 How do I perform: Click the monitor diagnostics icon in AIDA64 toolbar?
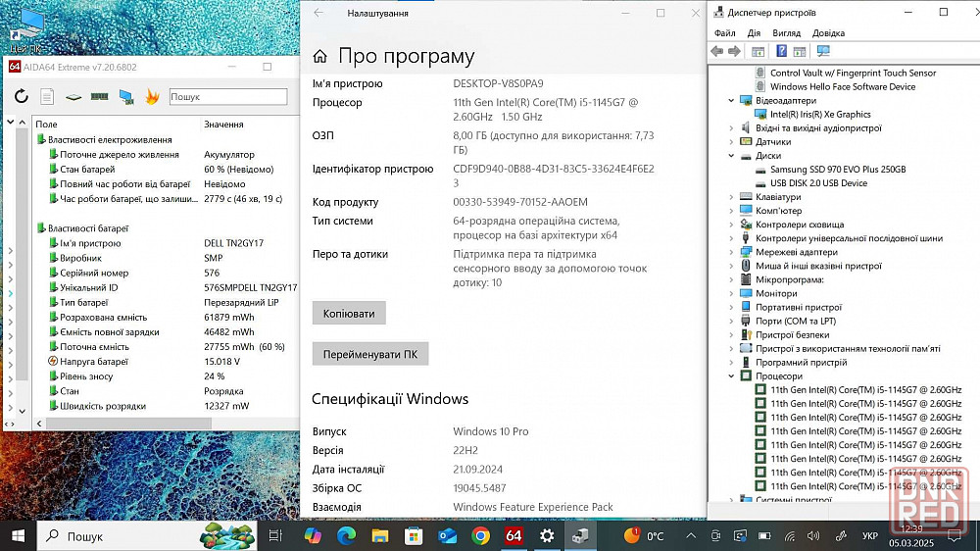[126, 97]
